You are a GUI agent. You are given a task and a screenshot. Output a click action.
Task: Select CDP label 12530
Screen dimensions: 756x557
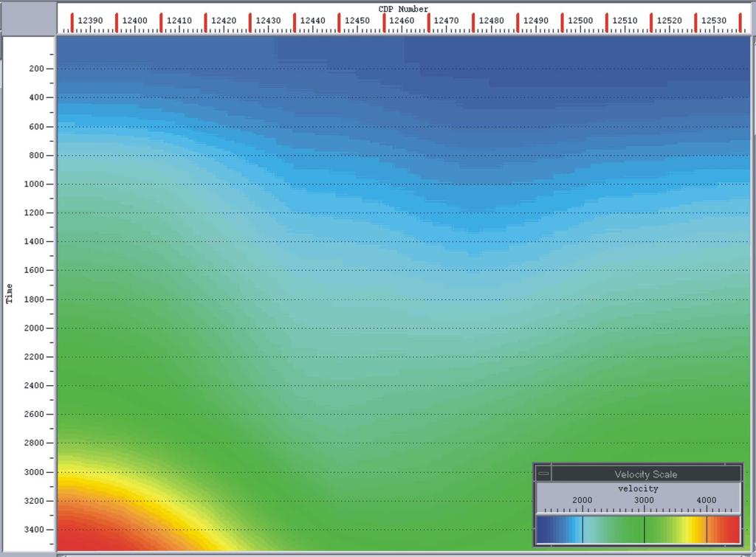(x=714, y=20)
